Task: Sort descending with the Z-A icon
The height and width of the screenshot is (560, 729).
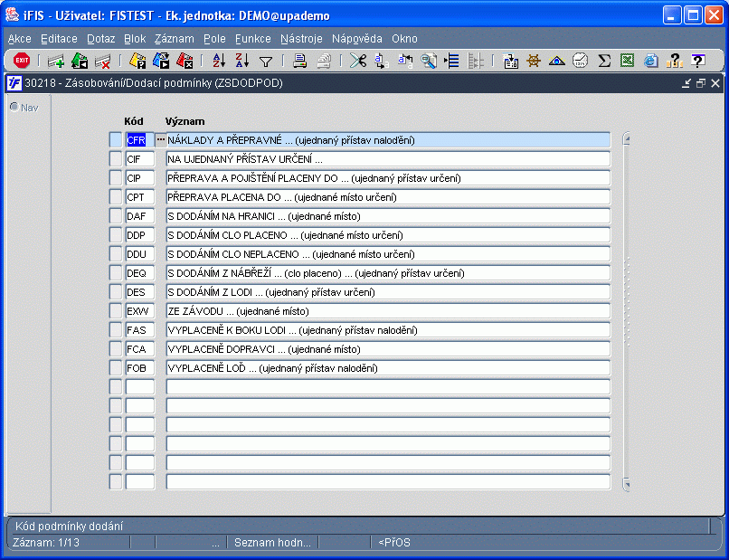Action: tap(242, 61)
